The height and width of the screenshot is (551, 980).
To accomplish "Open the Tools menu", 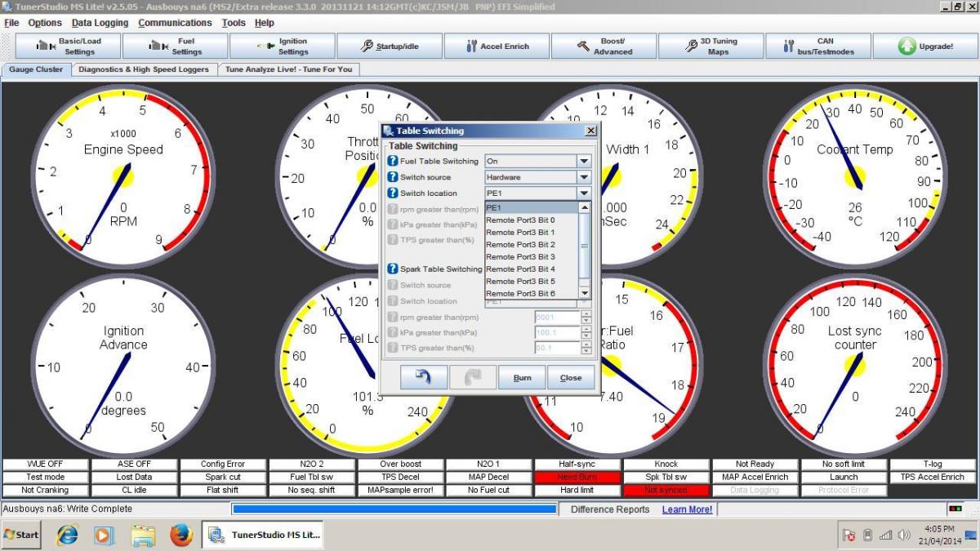I will tap(234, 23).
